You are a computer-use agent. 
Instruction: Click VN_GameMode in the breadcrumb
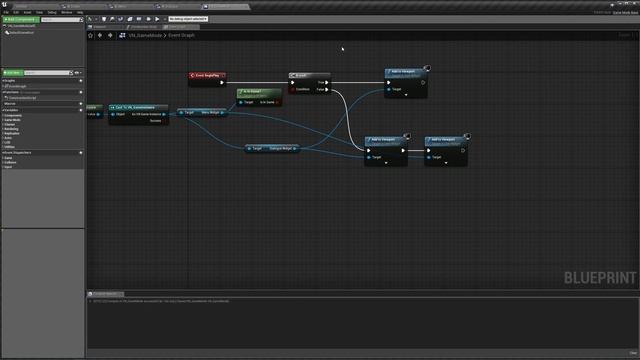tap(145, 36)
